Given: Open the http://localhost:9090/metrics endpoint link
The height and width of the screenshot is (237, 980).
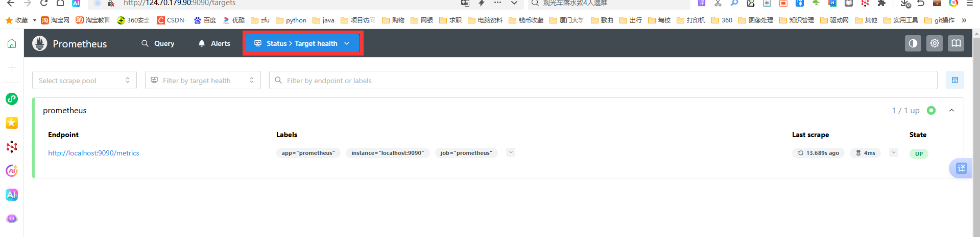Looking at the screenshot, I should point(93,153).
